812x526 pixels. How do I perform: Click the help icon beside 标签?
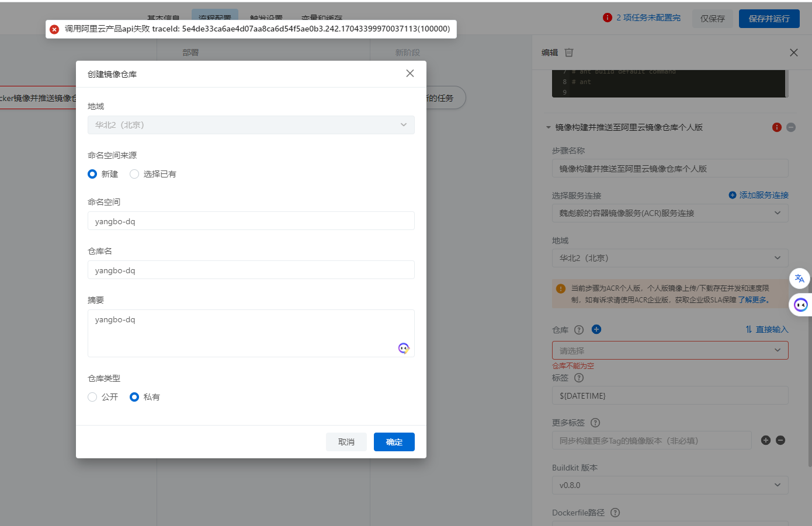pos(579,378)
